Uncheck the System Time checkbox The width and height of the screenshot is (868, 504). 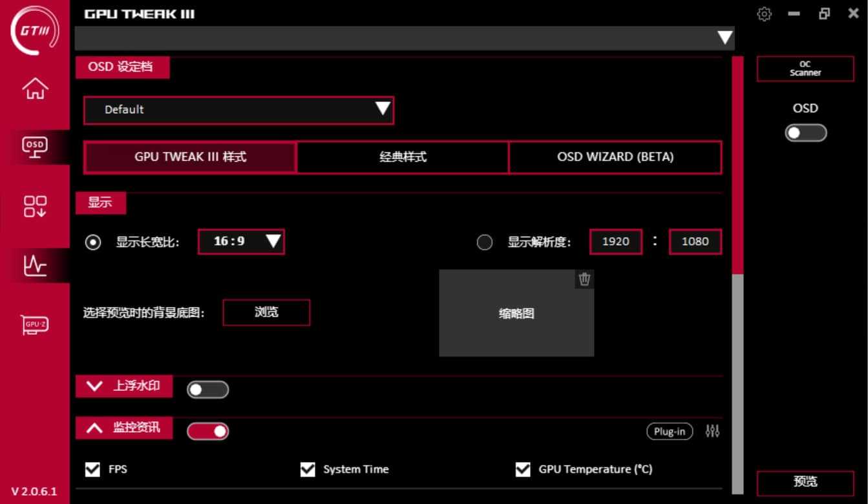tap(308, 469)
